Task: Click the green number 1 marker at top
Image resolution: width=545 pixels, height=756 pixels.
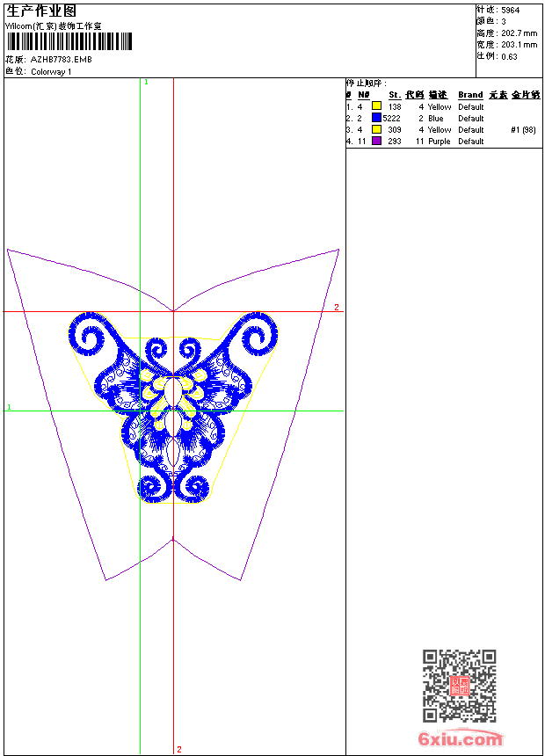Action: tap(146, 83)
